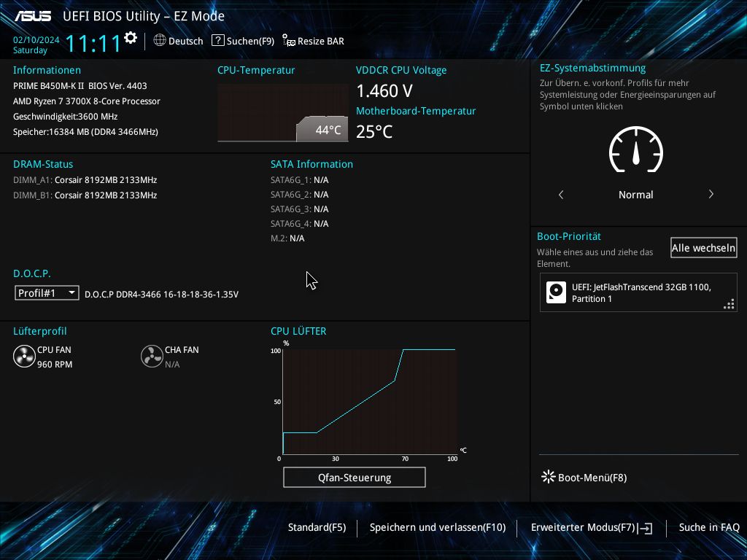The image size is (747, 560).
Task: Click the 1.460 V voltage value
Action: [384, 90]
